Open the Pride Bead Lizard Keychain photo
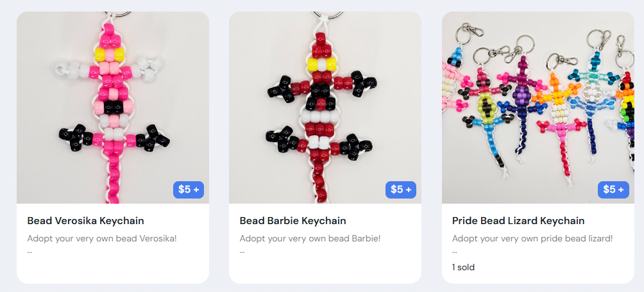Image resolution: width=644 pixels, height=292 pixels. tap(538, 108)
